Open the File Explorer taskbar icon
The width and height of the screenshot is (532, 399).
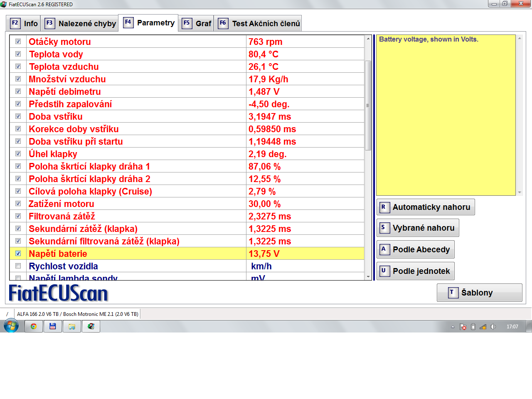pos(72,326)
